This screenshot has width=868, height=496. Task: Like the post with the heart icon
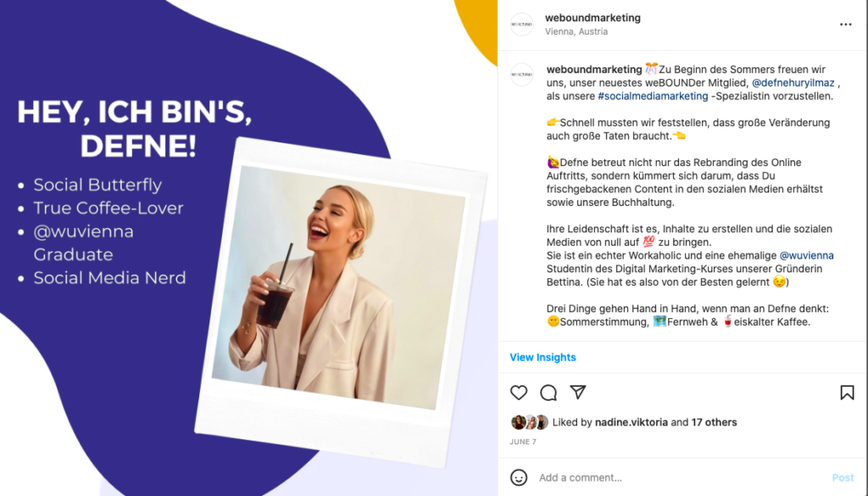(x=518, y=393)
